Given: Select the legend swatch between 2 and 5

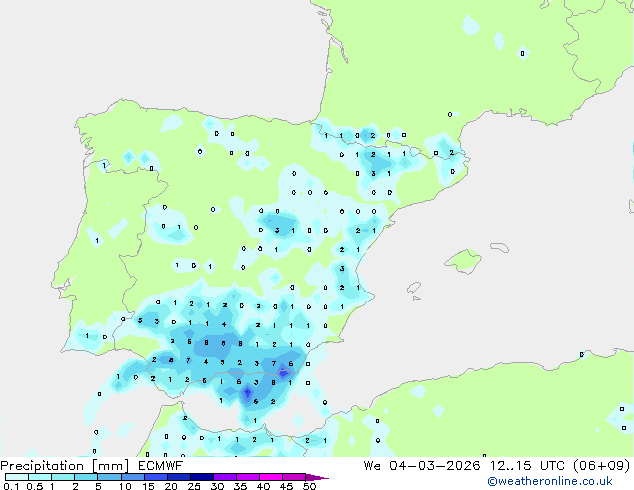Looking at the screenshot, I should coord(86,477).
